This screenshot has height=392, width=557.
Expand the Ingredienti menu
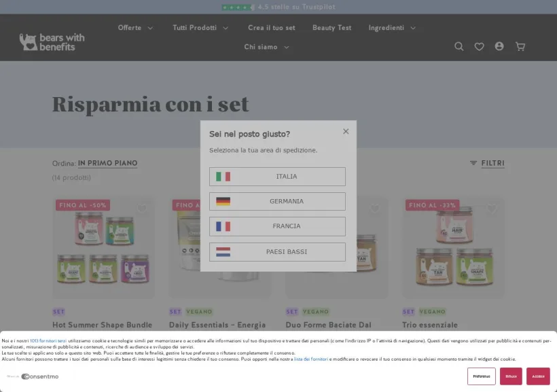392,28
